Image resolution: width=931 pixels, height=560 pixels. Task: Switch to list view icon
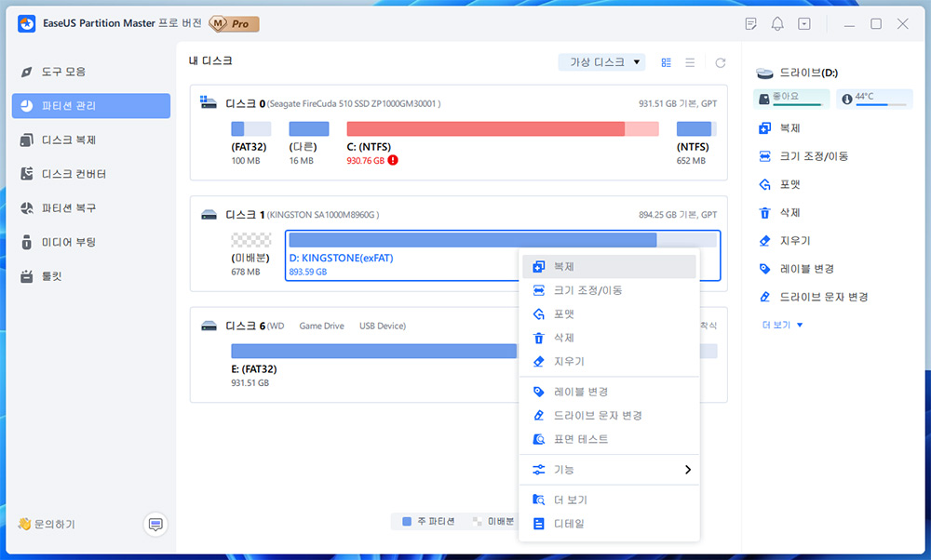point(690,63)
